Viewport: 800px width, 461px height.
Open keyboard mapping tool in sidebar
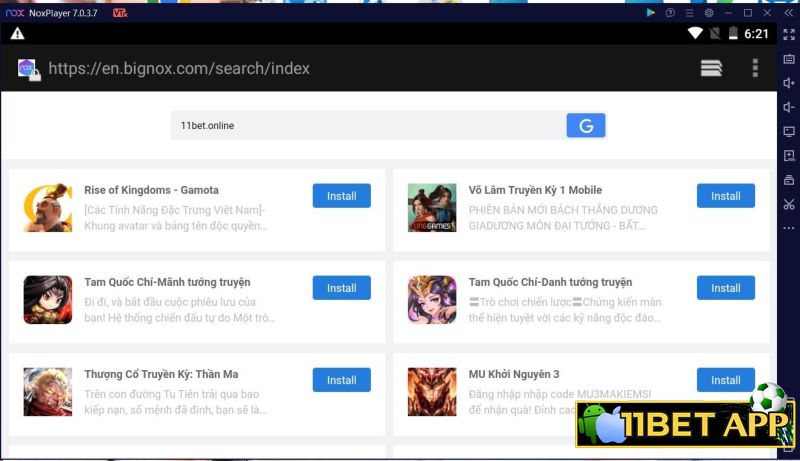click(789, 59)
